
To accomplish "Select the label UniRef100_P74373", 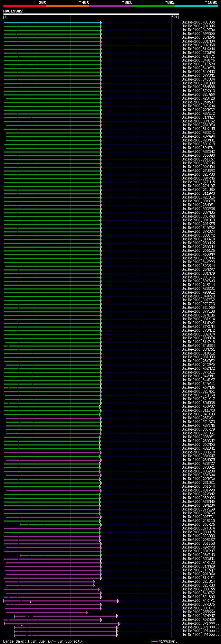I will pos(198,422).
